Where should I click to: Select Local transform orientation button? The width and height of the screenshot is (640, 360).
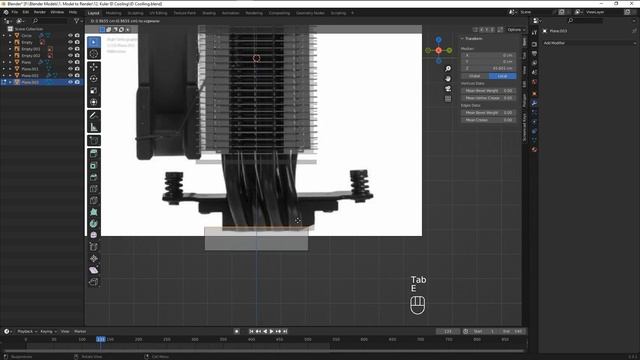[502, 76]
